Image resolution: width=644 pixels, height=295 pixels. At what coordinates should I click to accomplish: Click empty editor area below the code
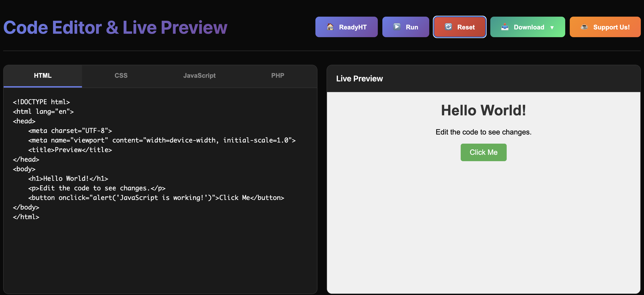point(160,258)
